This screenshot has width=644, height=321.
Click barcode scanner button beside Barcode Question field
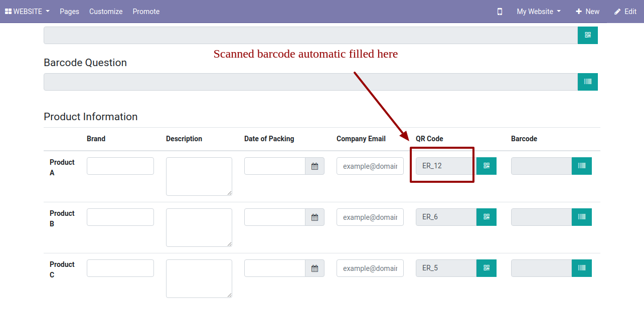click(587, 82)
